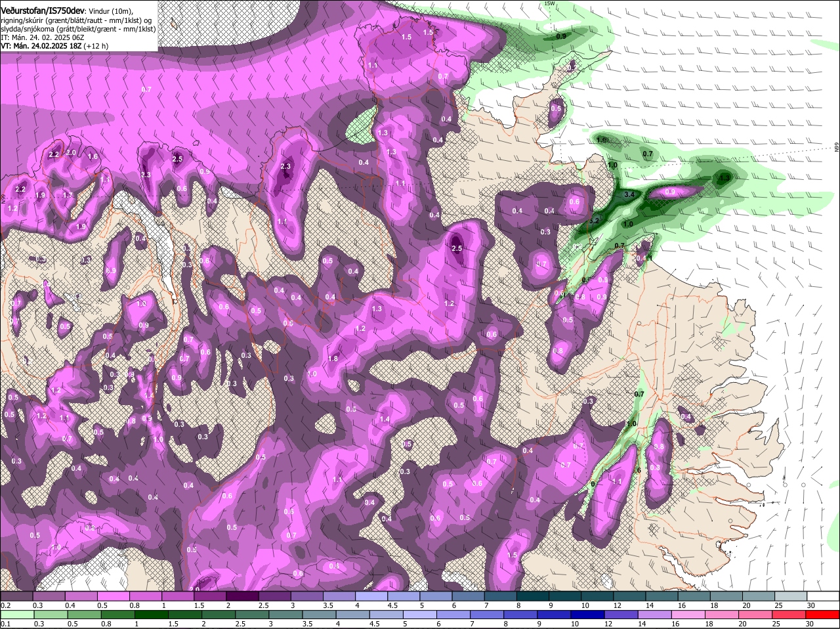
Task: Click the top legend swatch between 1.5 and 2
Action: (x=210, y=596)
